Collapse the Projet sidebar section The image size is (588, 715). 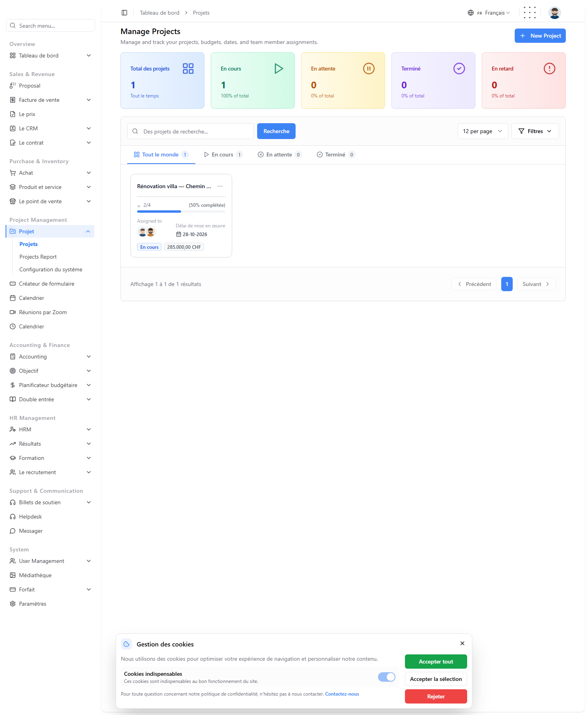[50, 231]
